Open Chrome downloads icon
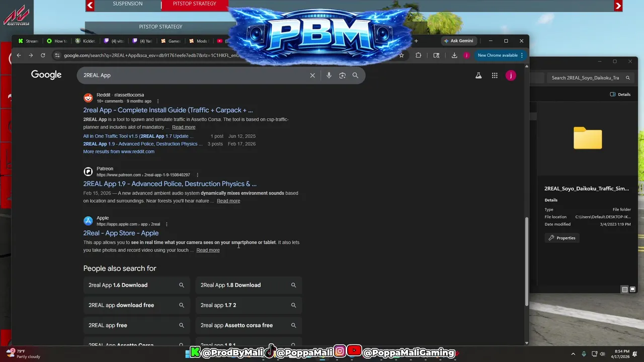644x362 pixels. click(x=454, y=55)
